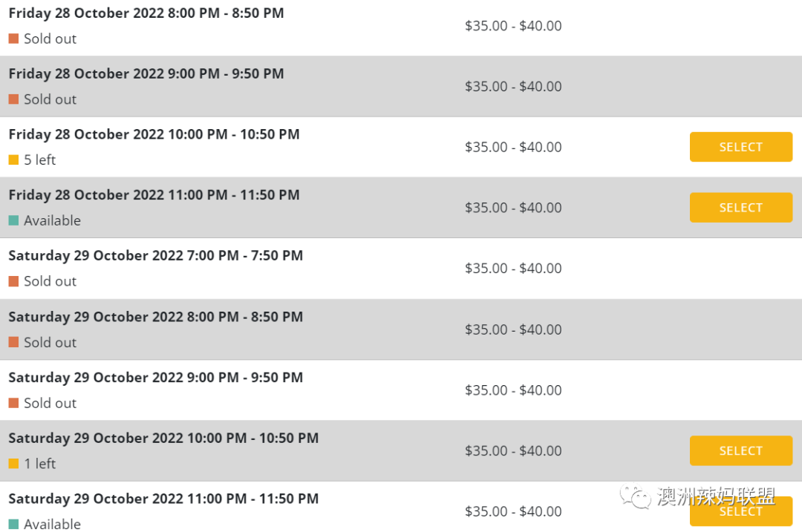The height and width of the screenshot is (532, 802).
Task: Click the green Available square for Saturday 11:00 PM
Action: [14, 525]
